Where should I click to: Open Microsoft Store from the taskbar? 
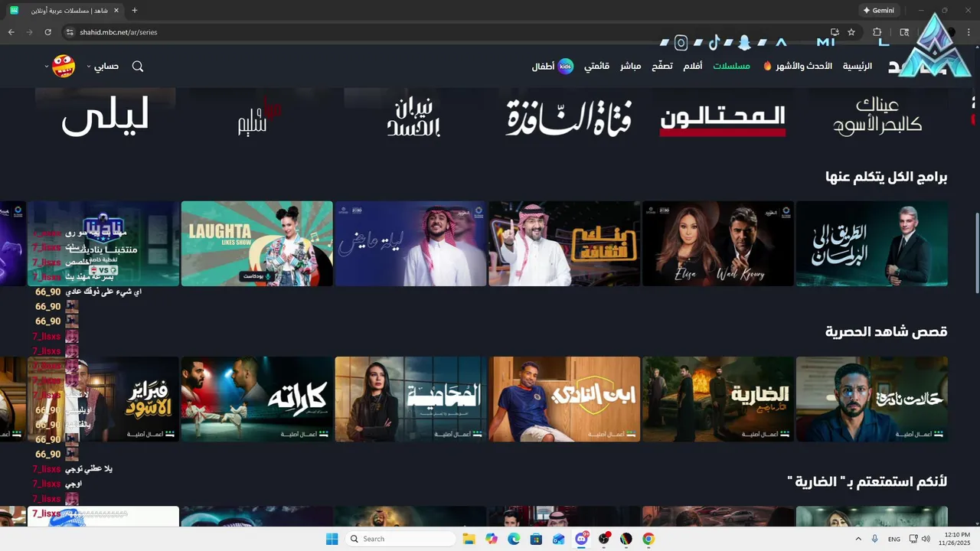click(536, 539)
